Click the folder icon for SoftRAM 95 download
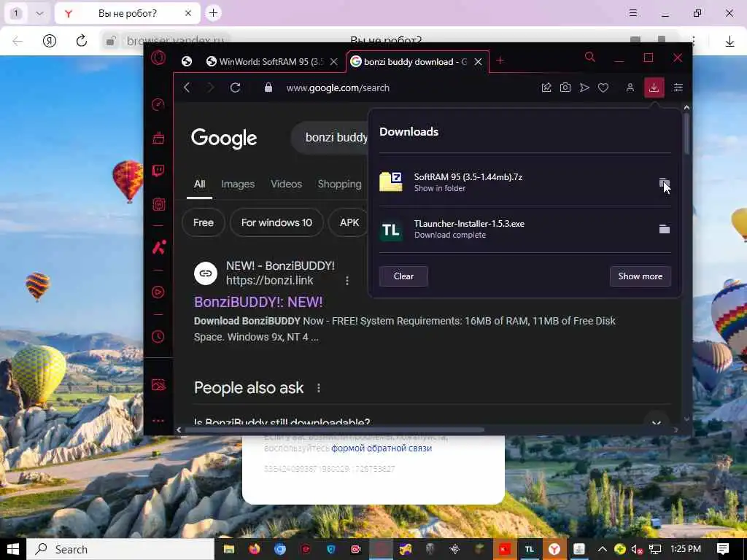747x560 pixels. coord(664,183)
